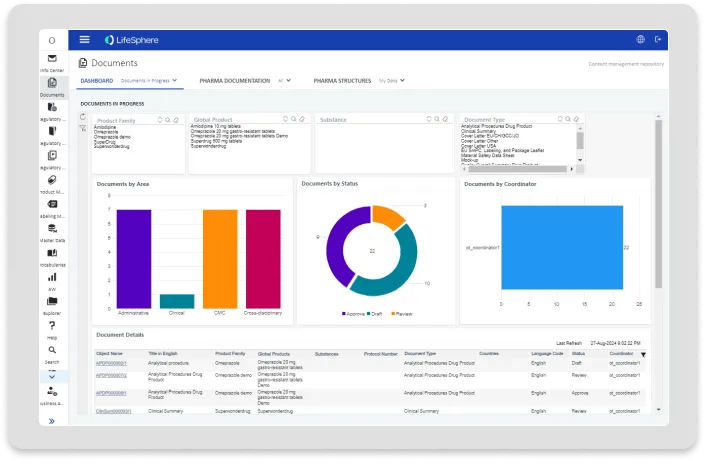The image size is (705, 461).
Task: Clear selections in Document Type filter
Action: click(x=576, y=119)
